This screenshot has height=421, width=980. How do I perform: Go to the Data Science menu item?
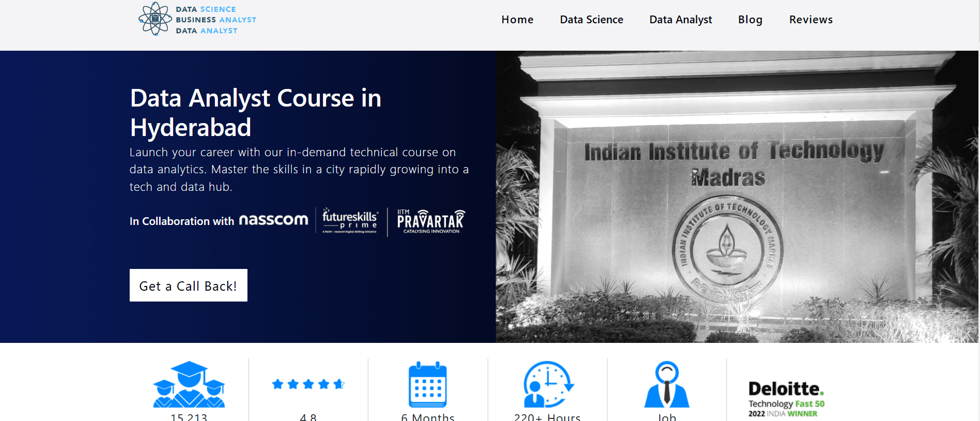click(x=592, y=20)
